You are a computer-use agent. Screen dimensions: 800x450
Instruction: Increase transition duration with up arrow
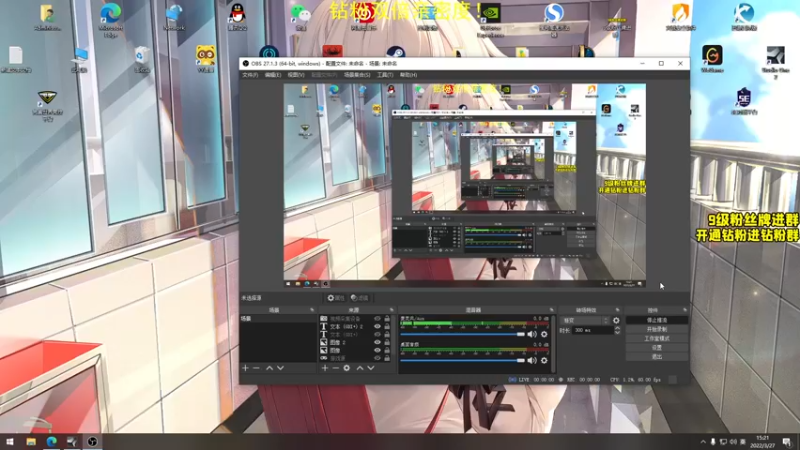[617, 328]
